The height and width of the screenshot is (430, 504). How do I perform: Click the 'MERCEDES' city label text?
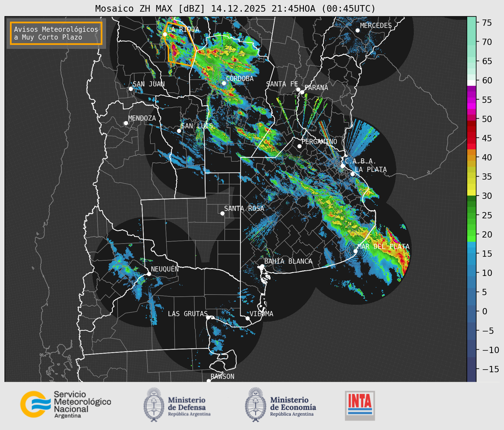coord(376,26)
